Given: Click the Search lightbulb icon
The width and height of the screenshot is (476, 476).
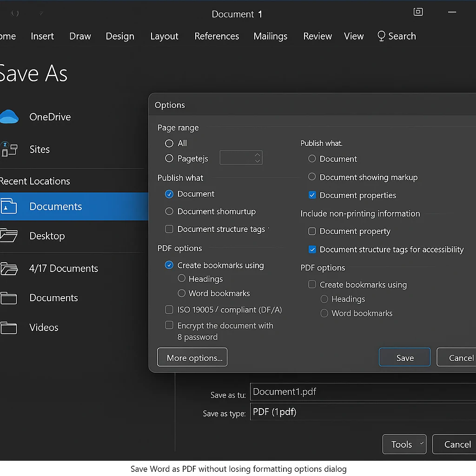Looking at the screenshot, I should 381,36.
